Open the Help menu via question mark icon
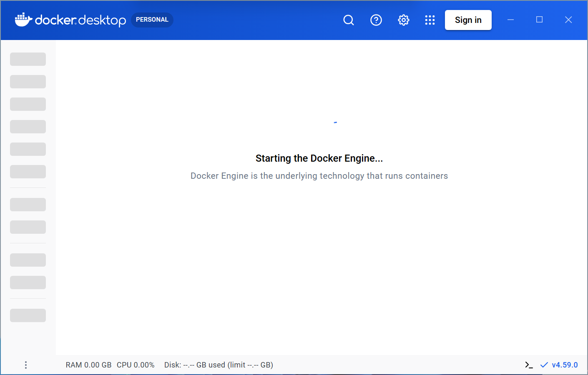 tap(376, 20)
